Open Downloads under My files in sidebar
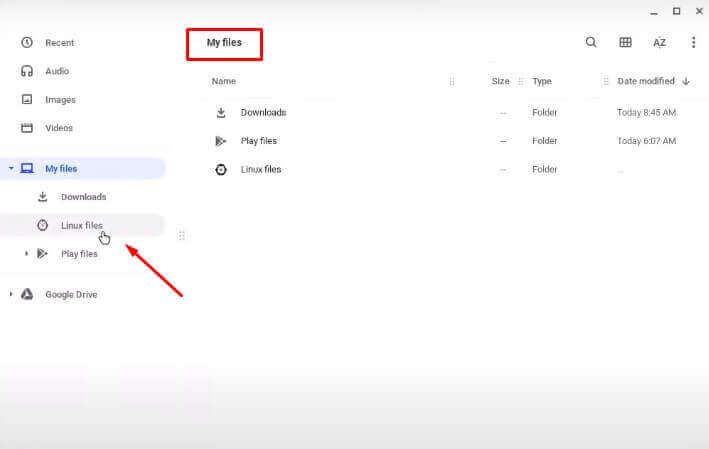This screenshot has width=709, height=449. pyautogui.click(x=84, y=197)
